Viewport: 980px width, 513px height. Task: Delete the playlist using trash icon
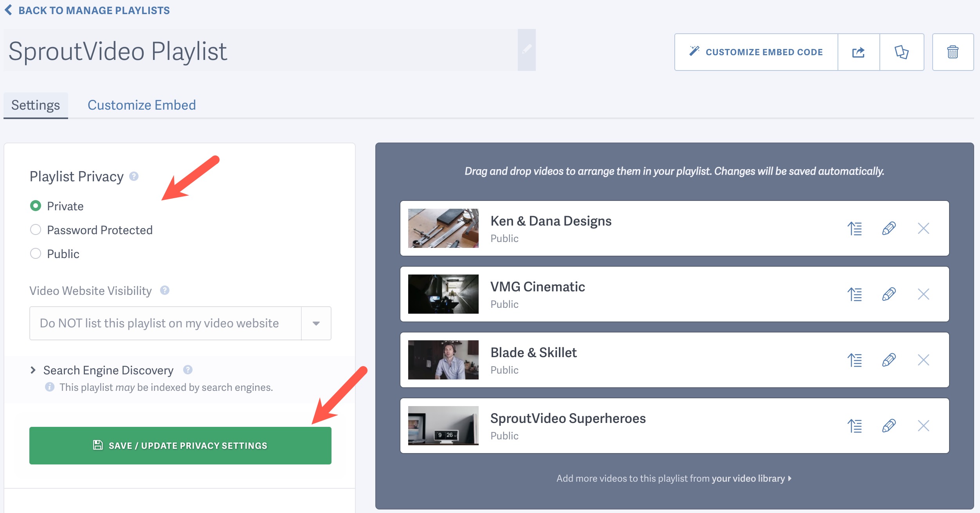pos(953,51)
